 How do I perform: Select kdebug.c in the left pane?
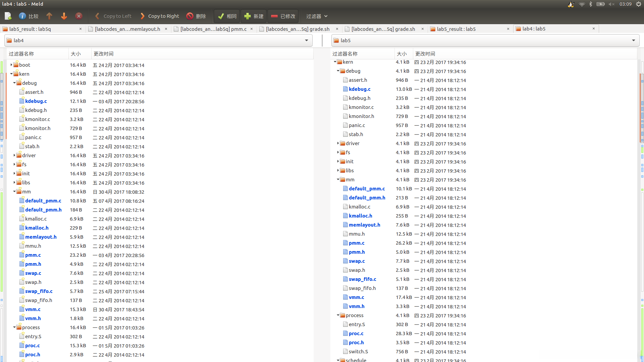click(36, 101)
